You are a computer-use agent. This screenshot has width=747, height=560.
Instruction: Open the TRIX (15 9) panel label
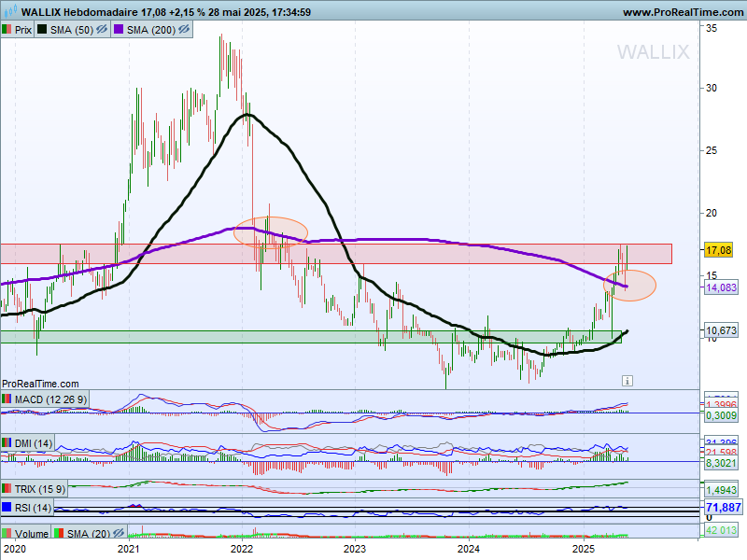point(40,489)
